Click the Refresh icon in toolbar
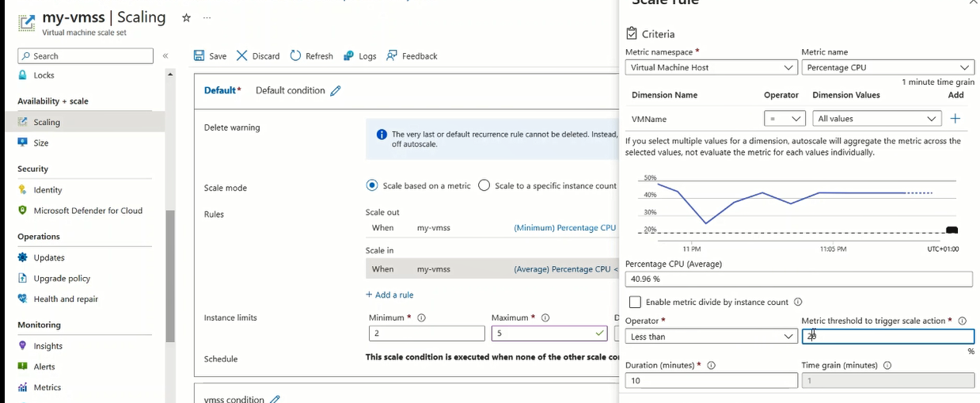Image resolution: width=980 pixels, height=403 pixels. 296,56
